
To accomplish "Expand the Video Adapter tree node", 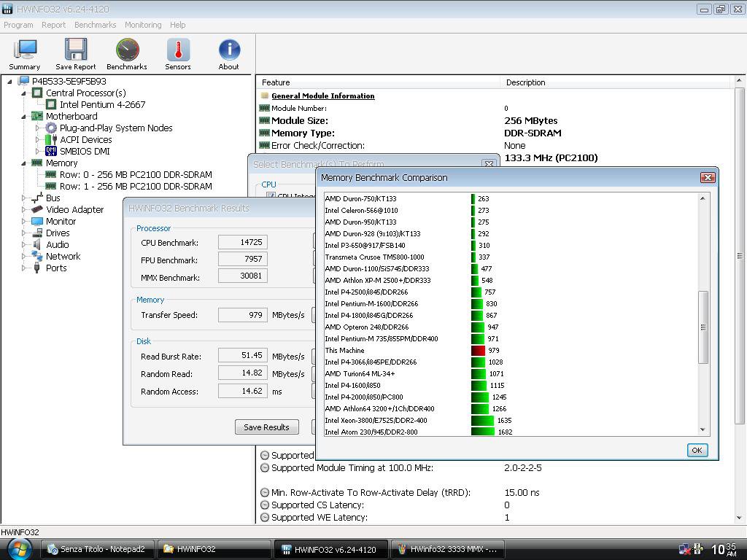I will (x=24, y=209).
